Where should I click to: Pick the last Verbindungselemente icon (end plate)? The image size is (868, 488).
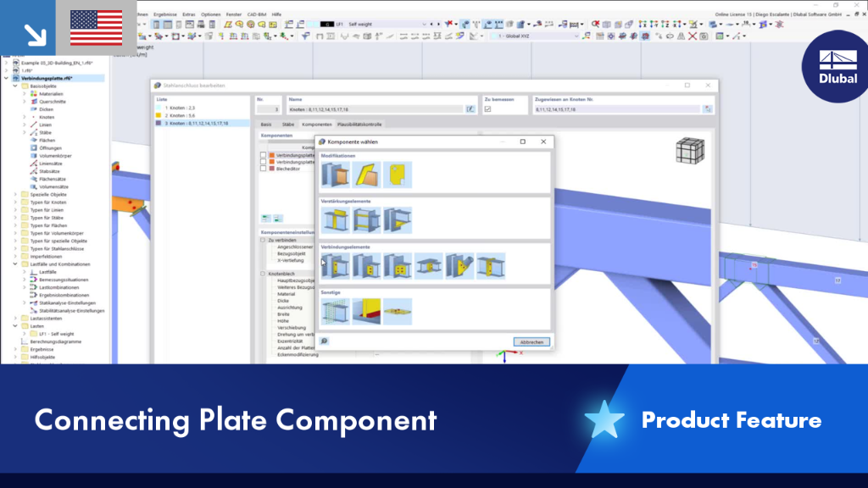point(491,266)
